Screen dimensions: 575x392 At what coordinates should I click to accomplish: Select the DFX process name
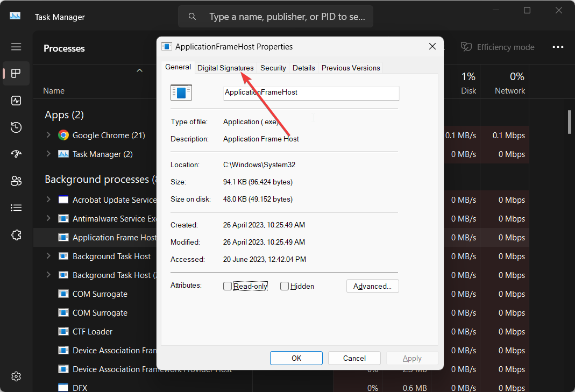point(80,388)
